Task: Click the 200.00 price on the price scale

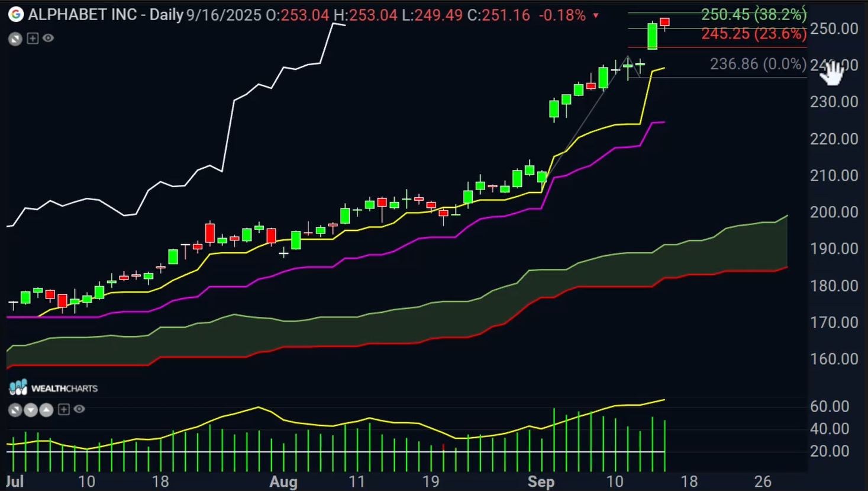Action: tap(834, 212)
